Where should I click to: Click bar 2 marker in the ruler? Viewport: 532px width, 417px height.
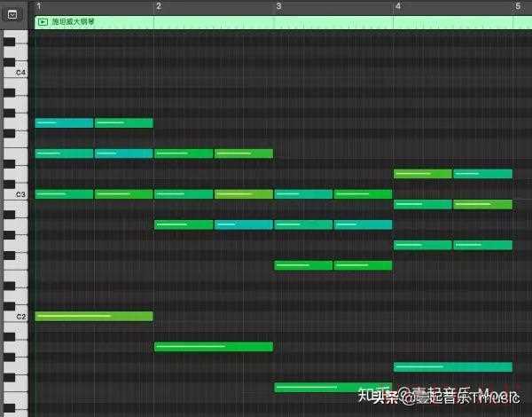(x=158, y=6)
